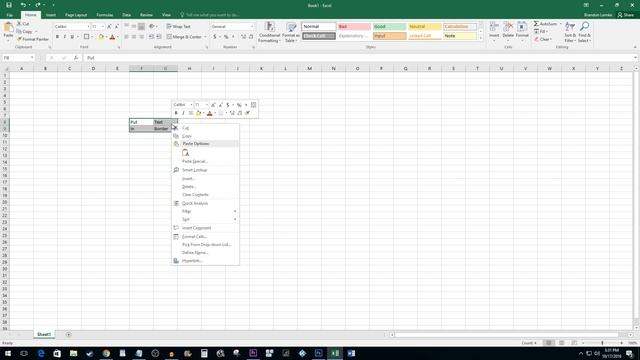The height and width of the screenshot is (360, 640).
Task: Increase font size in the ribbon
Action: click(x=109, y=27)
